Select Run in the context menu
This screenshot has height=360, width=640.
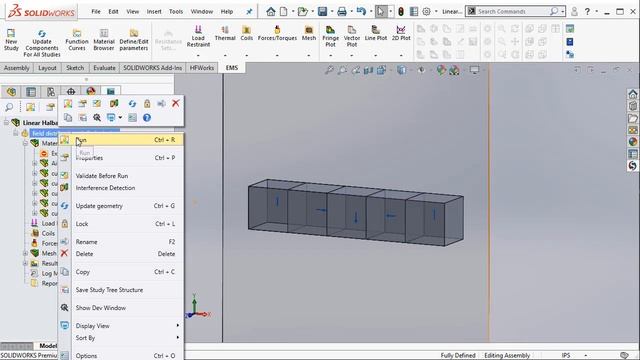(x=121, y=140)
